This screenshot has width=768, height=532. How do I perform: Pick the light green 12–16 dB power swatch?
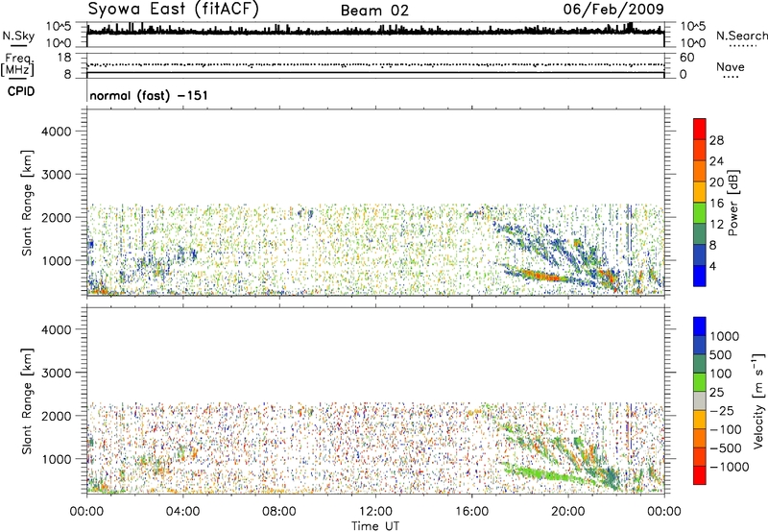700,212
